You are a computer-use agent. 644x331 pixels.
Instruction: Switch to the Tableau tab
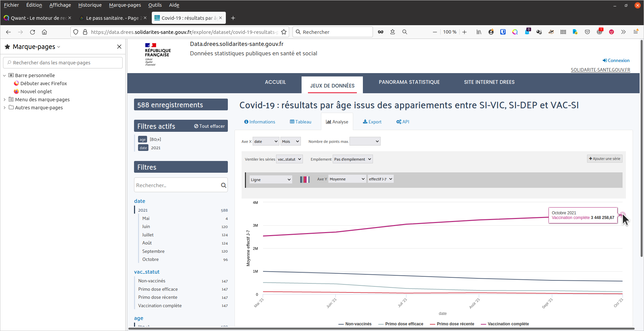(301, 122)
